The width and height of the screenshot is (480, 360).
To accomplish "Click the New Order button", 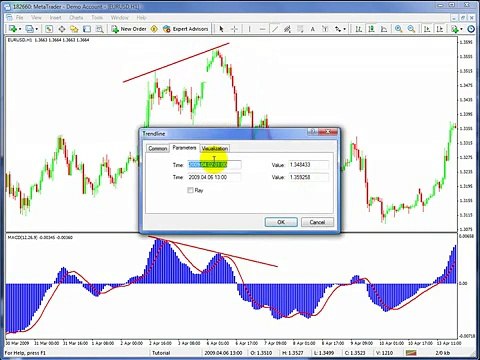I will (129, 29).
